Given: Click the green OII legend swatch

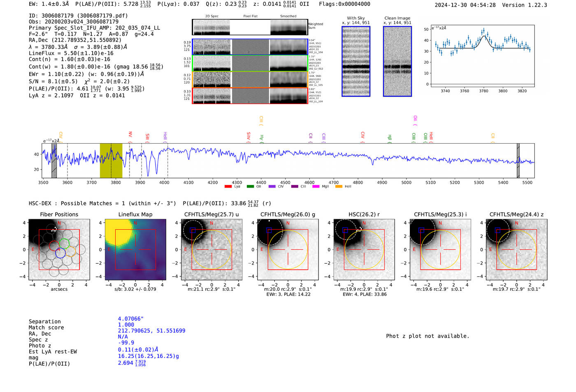Looking at the screenshot, I should click(x=250, y=186).
